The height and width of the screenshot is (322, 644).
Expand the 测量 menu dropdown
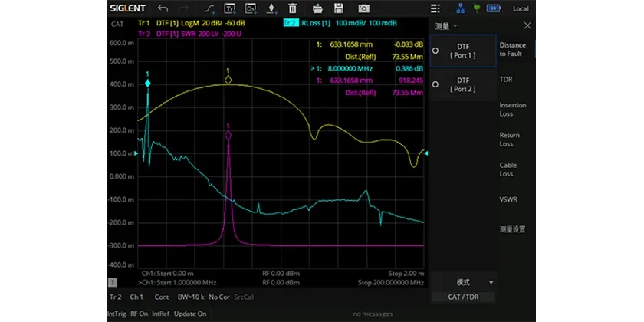coord(446,26)
